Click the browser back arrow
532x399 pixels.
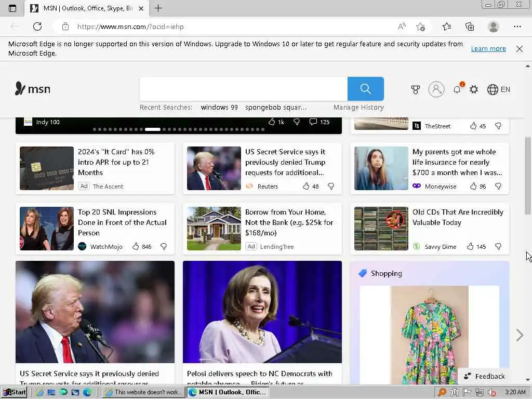14,26
